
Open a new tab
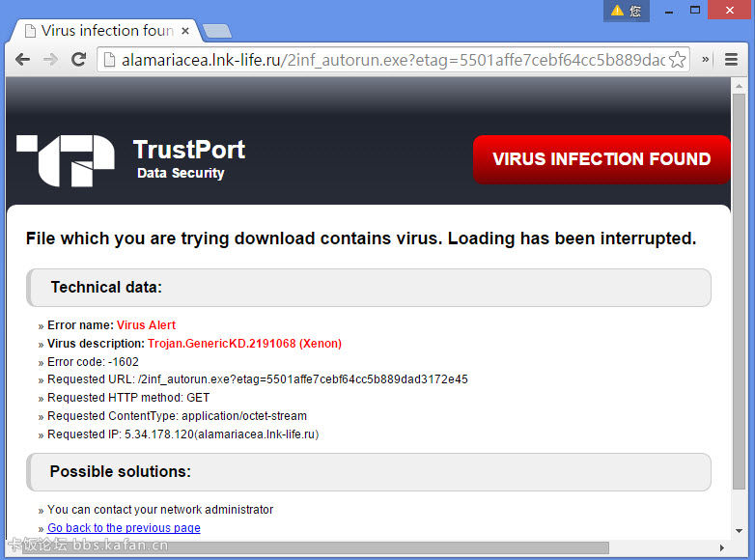click(216, 32)
